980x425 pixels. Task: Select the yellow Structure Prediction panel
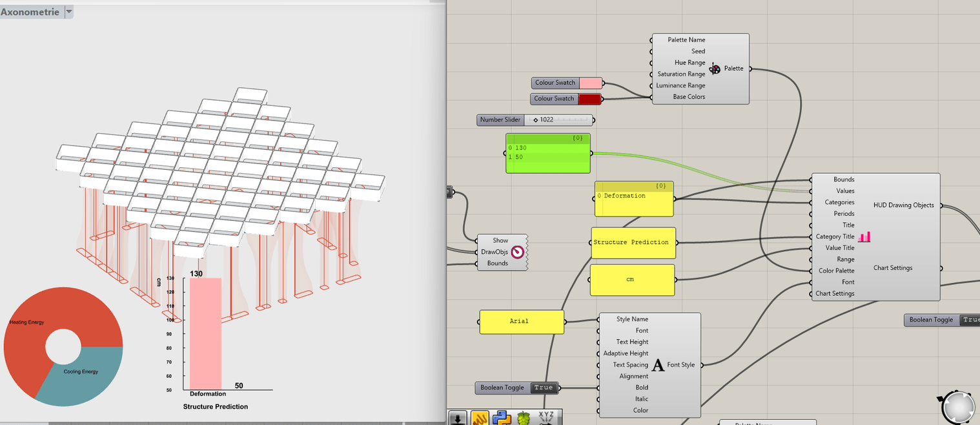pyautogui.click(x=633, y=242)
